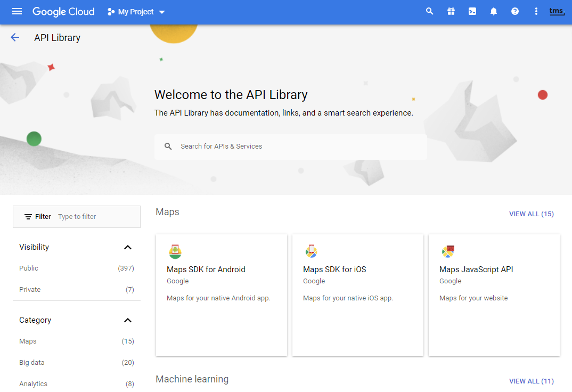Open the gift free trial icon
This screenshot has width=572, height=392.
pyautogui.click(x=451, y=11)
